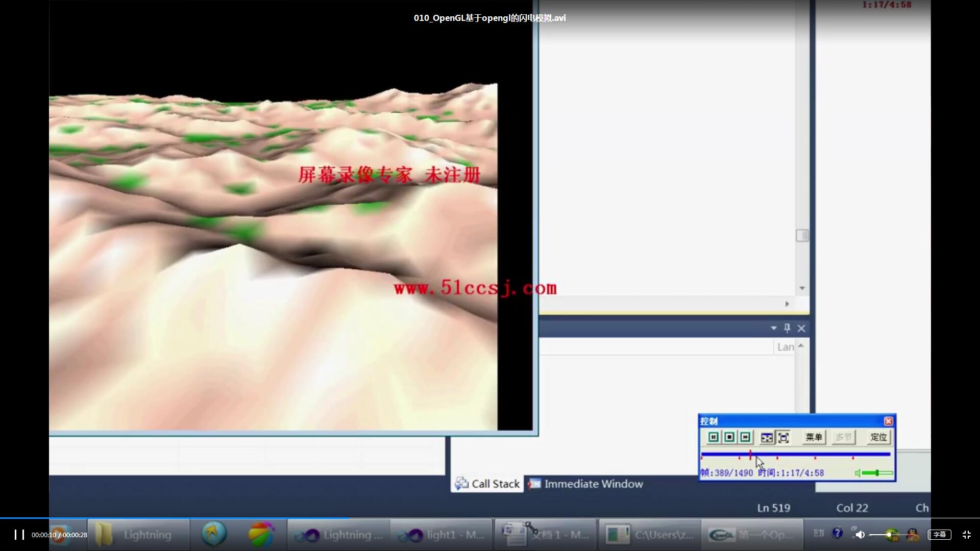
Task: Click the 定位 button in 控制 panel
Action: [x=878, y=437]
